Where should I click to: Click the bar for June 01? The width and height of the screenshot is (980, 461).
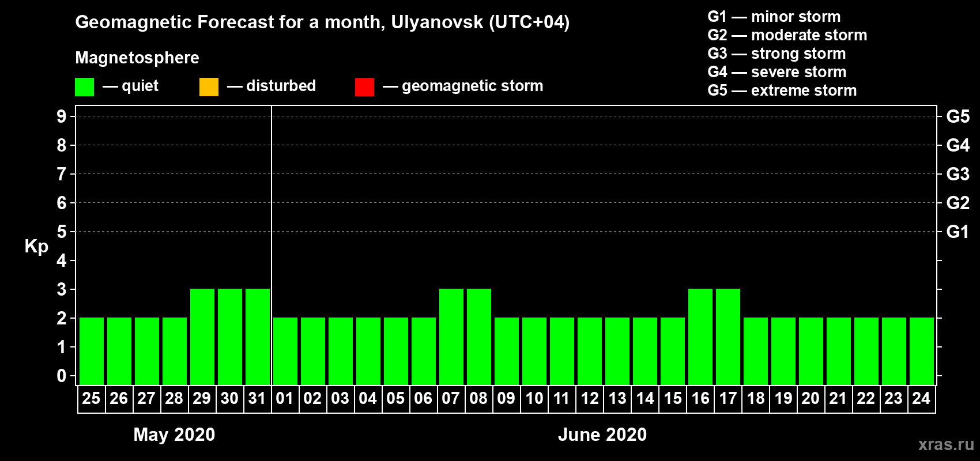(285, 351)
